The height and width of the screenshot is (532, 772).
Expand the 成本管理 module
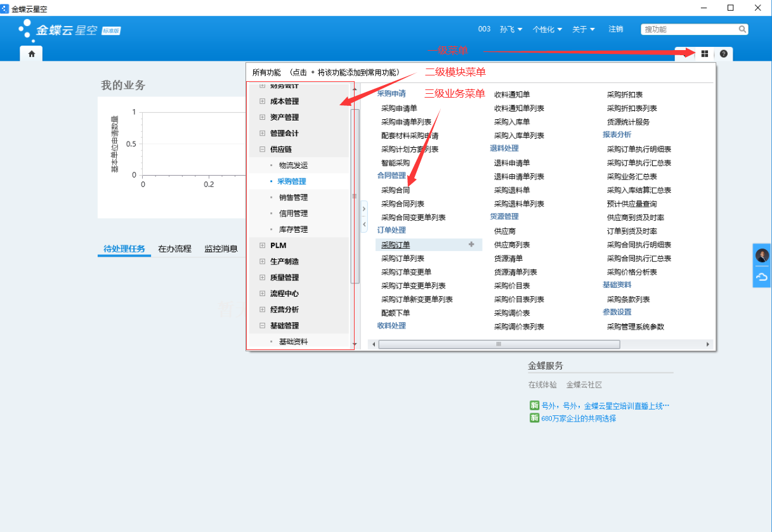tap(263, 101)
